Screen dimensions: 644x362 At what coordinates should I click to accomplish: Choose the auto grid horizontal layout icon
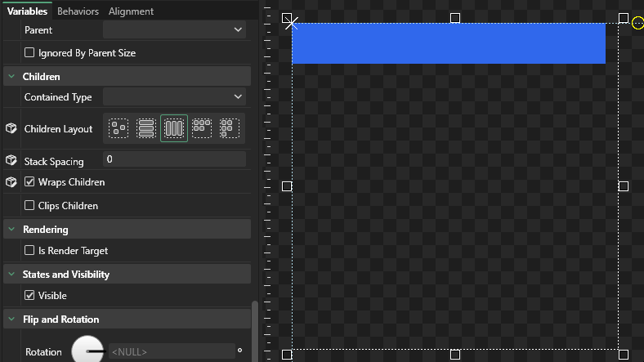202,128
